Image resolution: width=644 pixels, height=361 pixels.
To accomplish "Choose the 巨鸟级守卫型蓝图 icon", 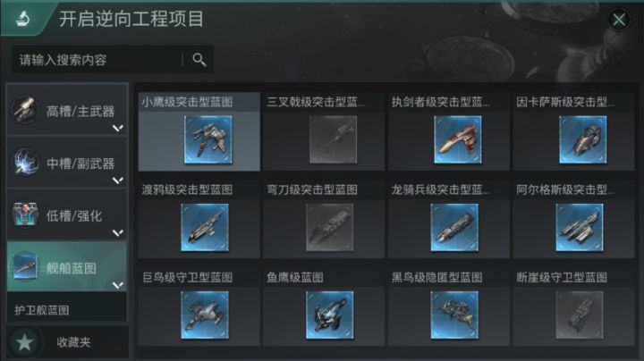I will (205, 315).
